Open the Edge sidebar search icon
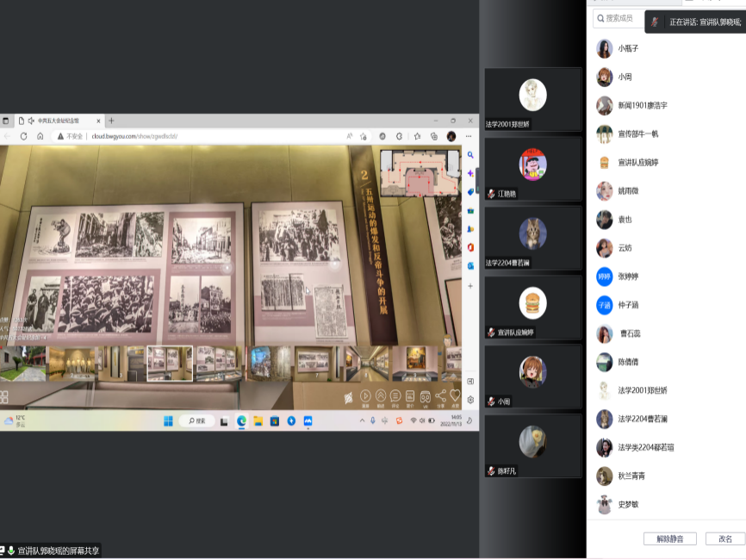Image resolution: width=746 pixels, height=560 pixels. [x=470, y=155]
